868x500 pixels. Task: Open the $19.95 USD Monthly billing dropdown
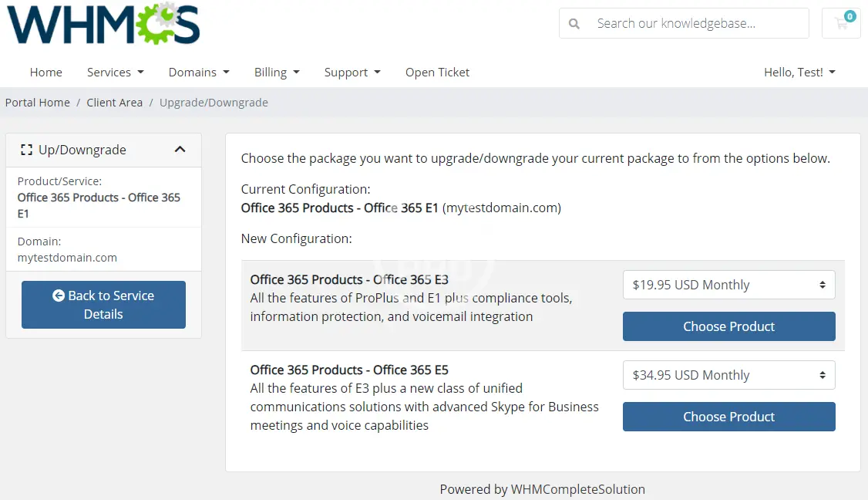(728, 285)
